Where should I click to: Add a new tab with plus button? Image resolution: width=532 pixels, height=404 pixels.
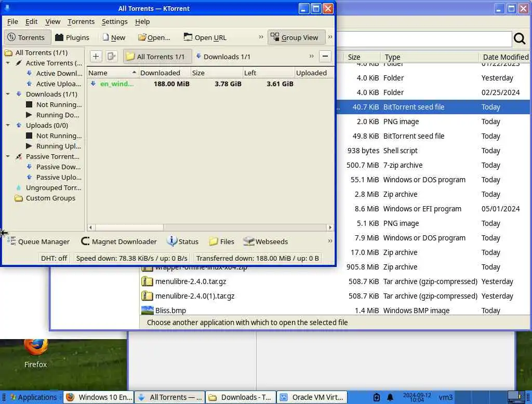(x=96, y=56)
